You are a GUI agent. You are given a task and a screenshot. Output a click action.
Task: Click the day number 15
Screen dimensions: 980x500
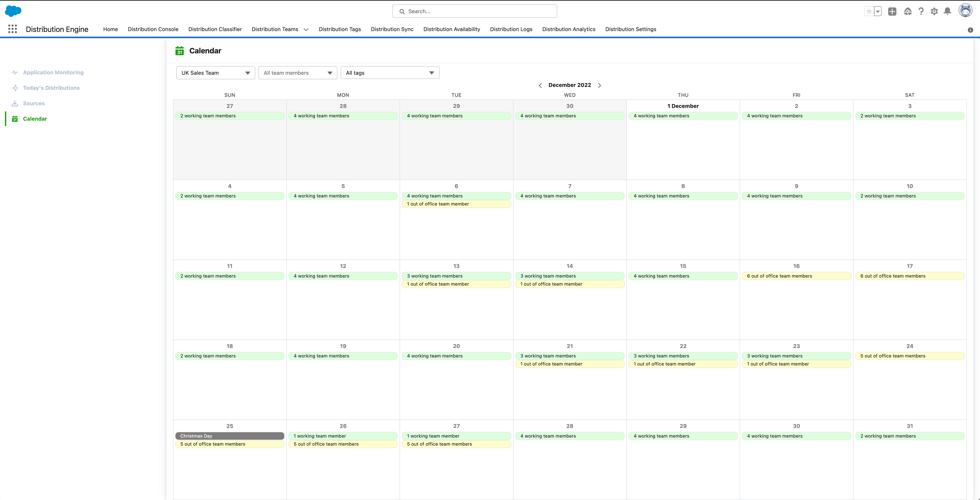(683, 266)
